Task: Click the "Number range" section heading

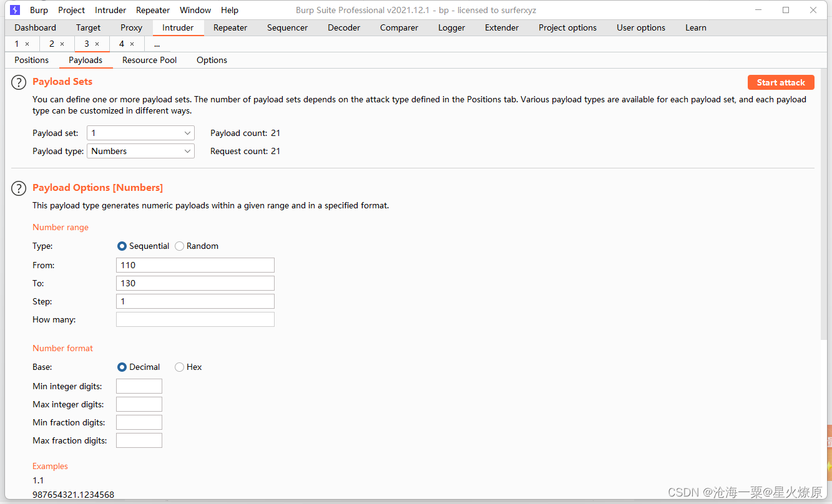Action: click(x=61, y=227)
